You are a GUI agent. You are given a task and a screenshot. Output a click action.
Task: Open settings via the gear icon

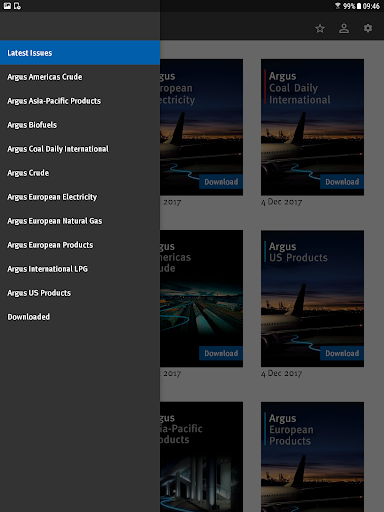pos(368,28)
